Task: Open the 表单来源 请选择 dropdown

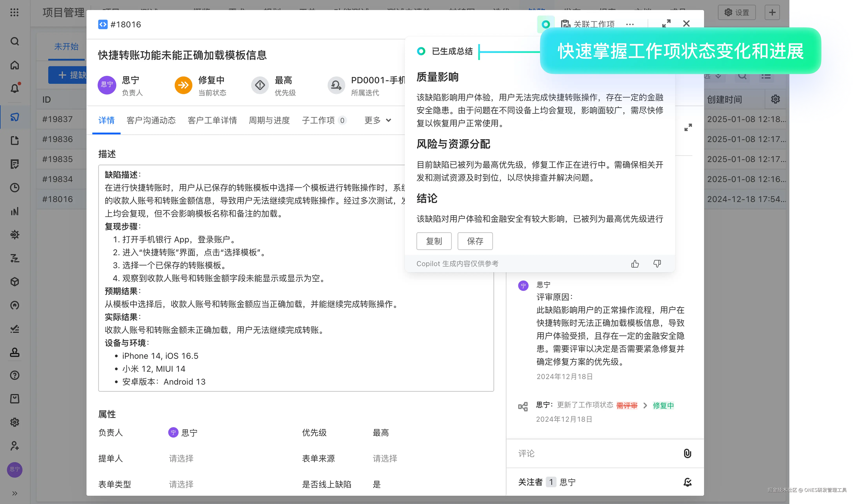Action: tap(385, 458)
